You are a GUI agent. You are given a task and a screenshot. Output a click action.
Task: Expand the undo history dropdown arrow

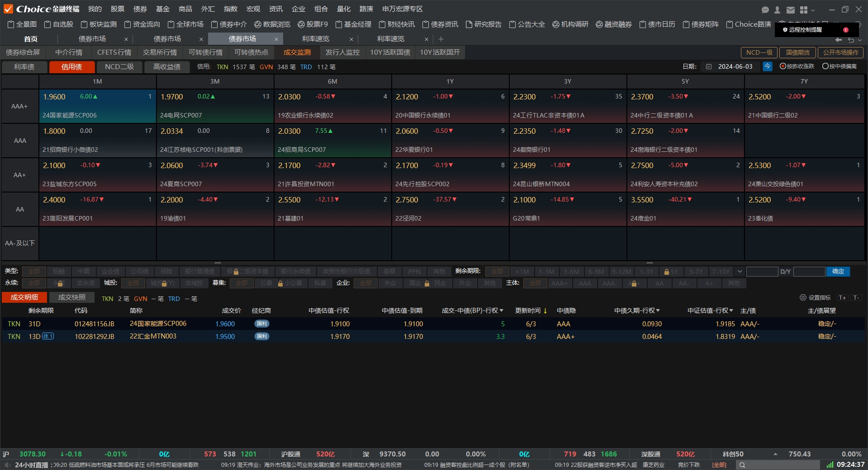pos(860,40)
